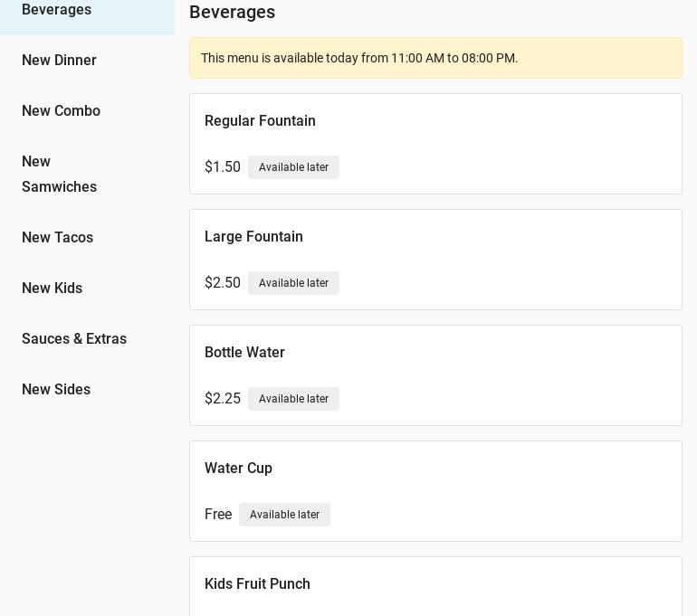
Task: Click the menu availability hours notice
Action: 359,58
